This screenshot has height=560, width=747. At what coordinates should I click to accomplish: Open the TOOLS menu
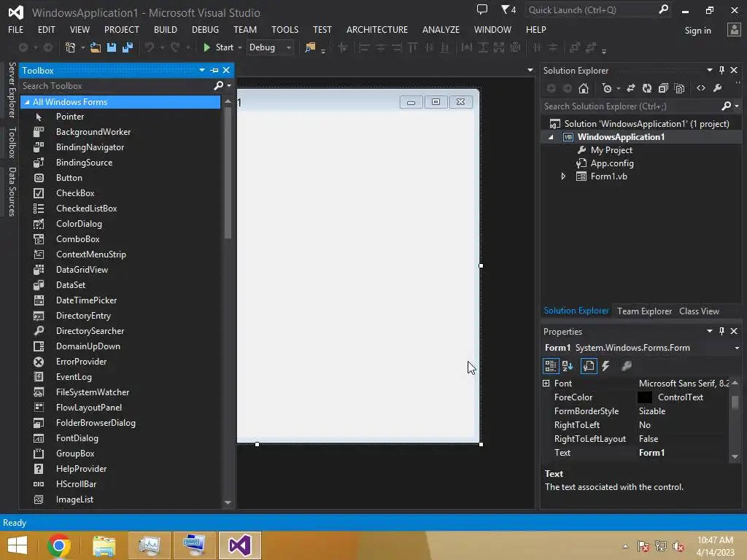(x=285, y=29)
